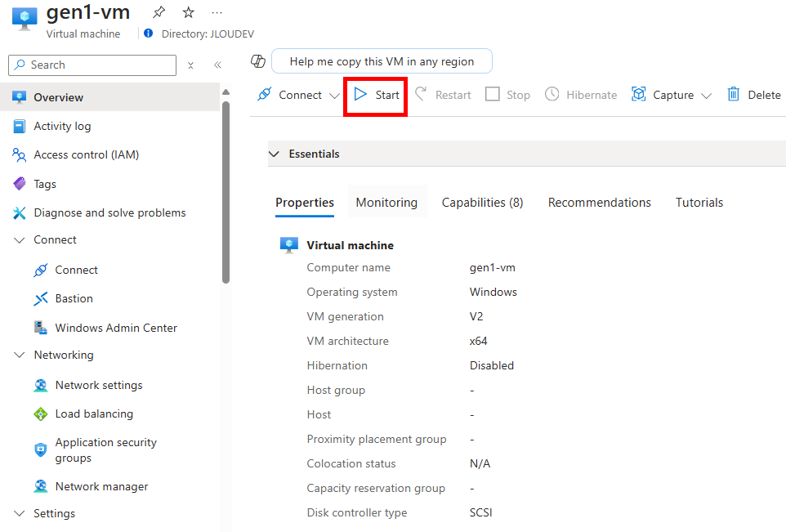The width and height of the screenshot is (786, 532).
Task: Click the Activity log icon
Action: coord(19,127)
